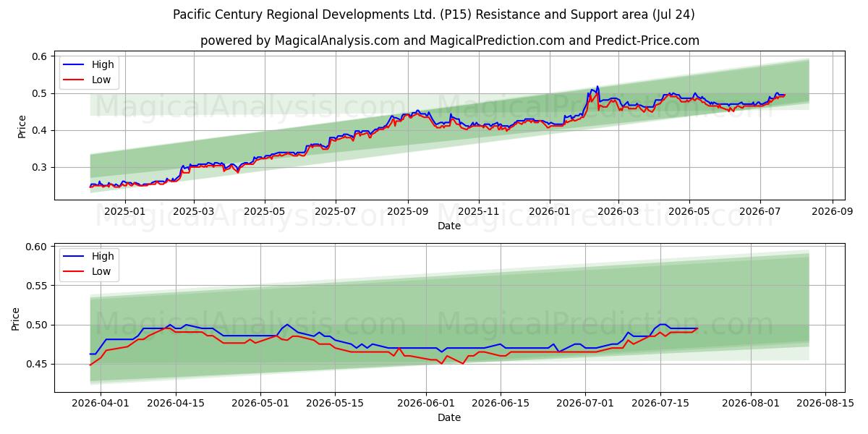Click the 2026-06-01 date tick label
Viewport: 868px width, 434px height.
(425, 403)
